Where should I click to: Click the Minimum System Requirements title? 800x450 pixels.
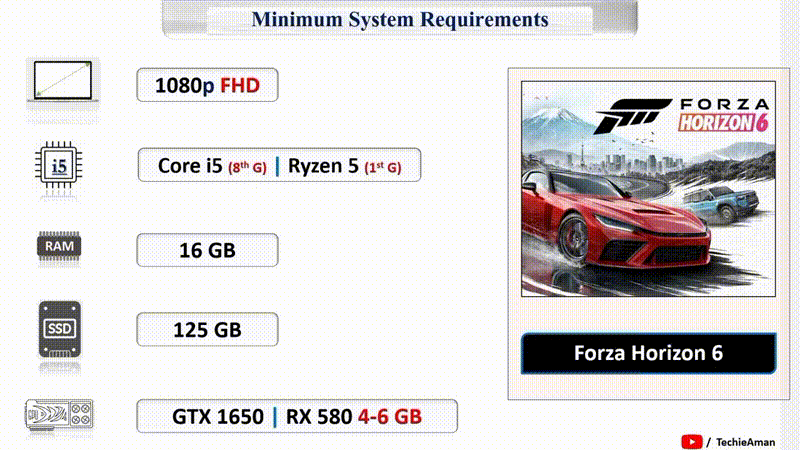coord(400,19)
